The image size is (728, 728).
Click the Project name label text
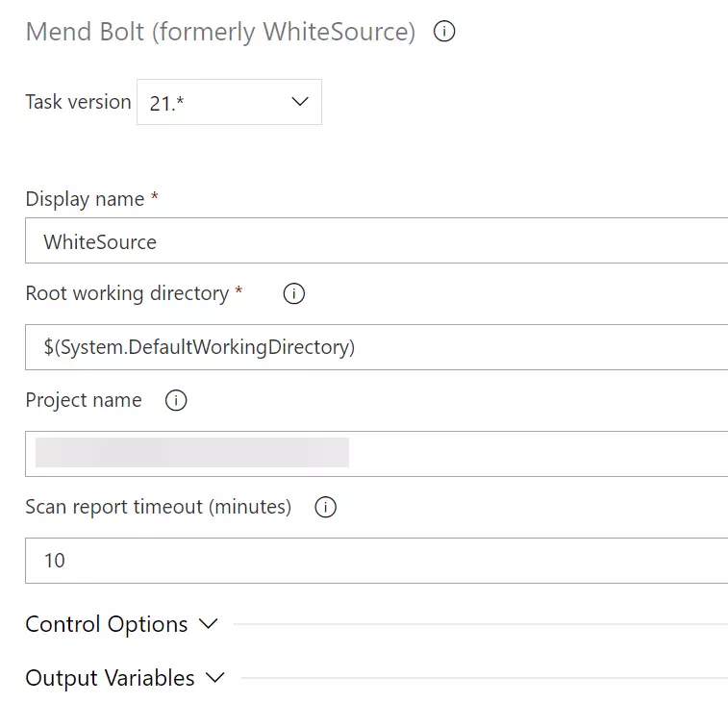pyautogui.click(x=84, y=400)
